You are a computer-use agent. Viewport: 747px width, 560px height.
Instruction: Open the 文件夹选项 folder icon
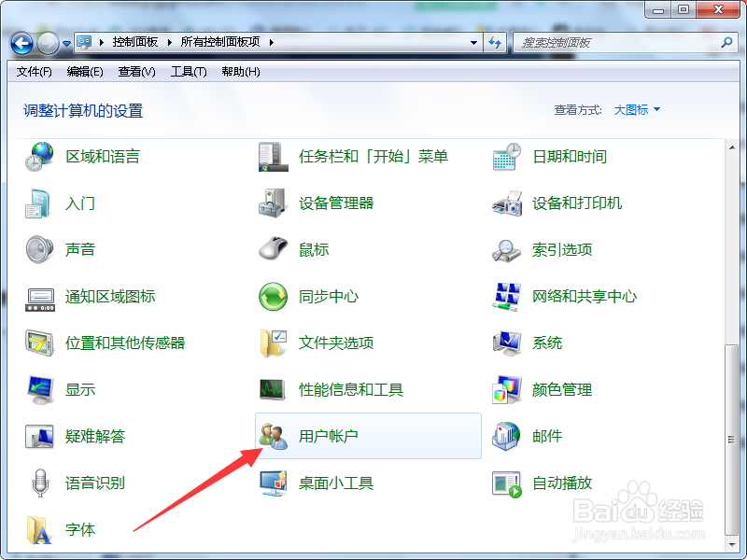pyautogui.click(x=273, y=343)
